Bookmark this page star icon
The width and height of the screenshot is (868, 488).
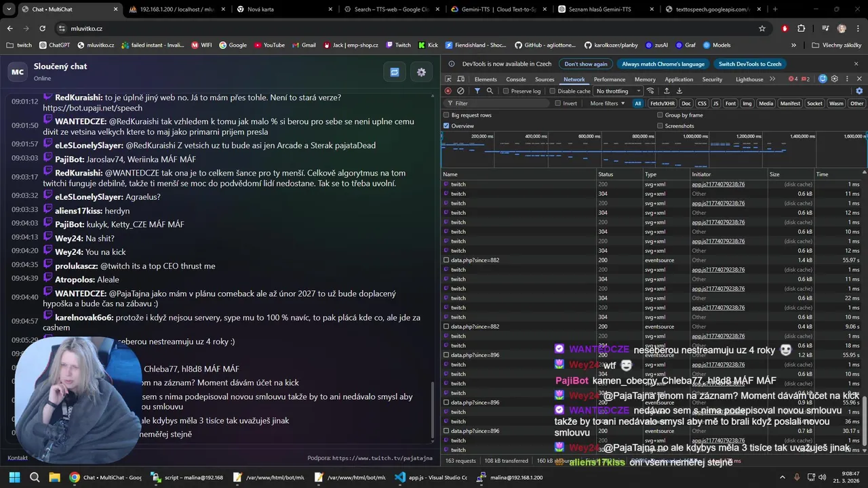[762, 28]
